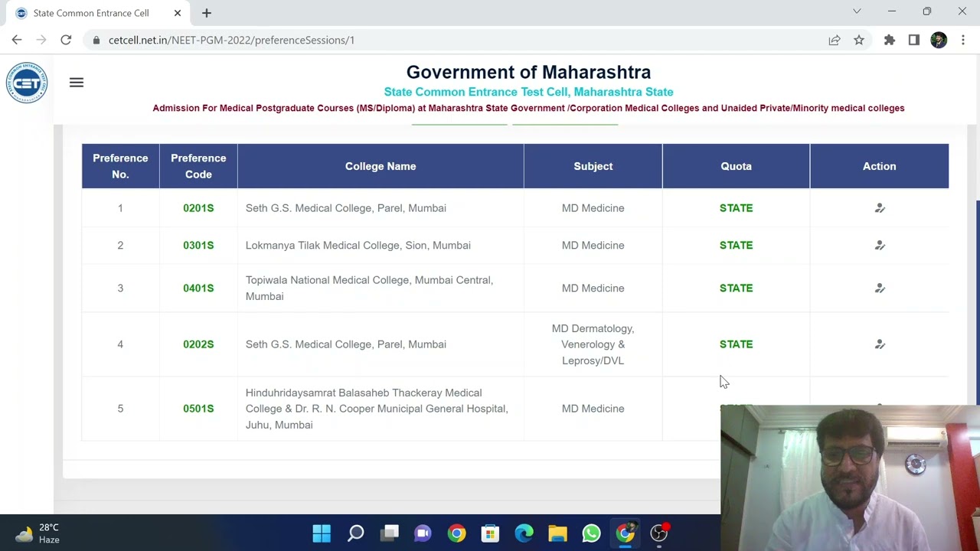Select preference code 0202S
The image size is (980, 551).
tap(198, 344)
